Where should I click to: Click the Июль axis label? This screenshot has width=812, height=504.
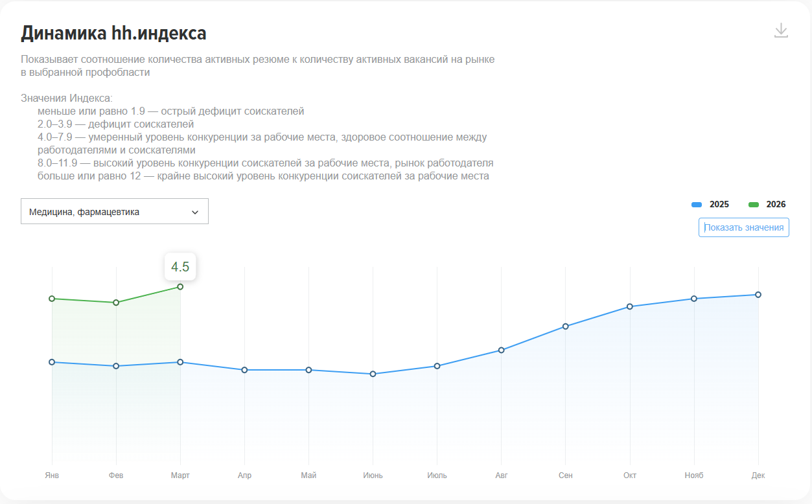click(437, 475)
